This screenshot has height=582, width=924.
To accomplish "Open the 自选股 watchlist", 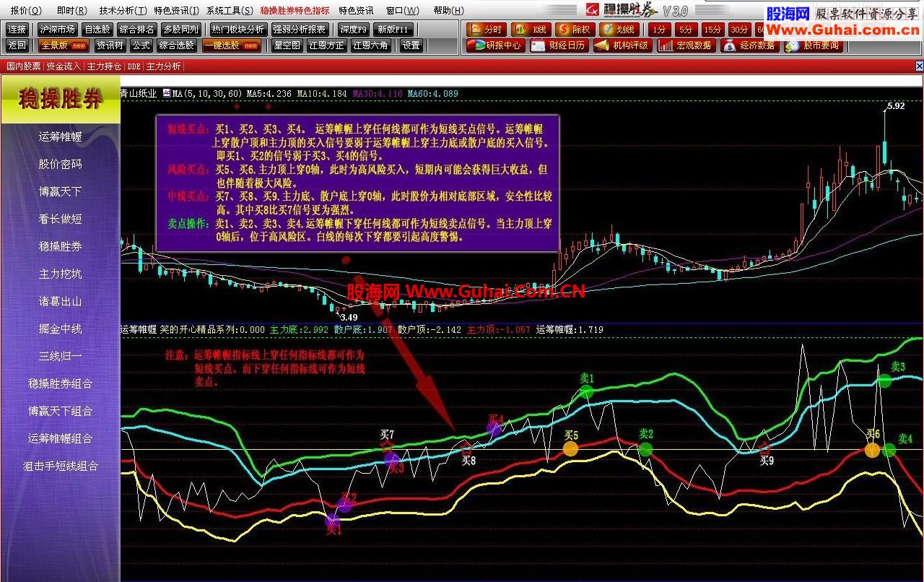I will 97,30.
